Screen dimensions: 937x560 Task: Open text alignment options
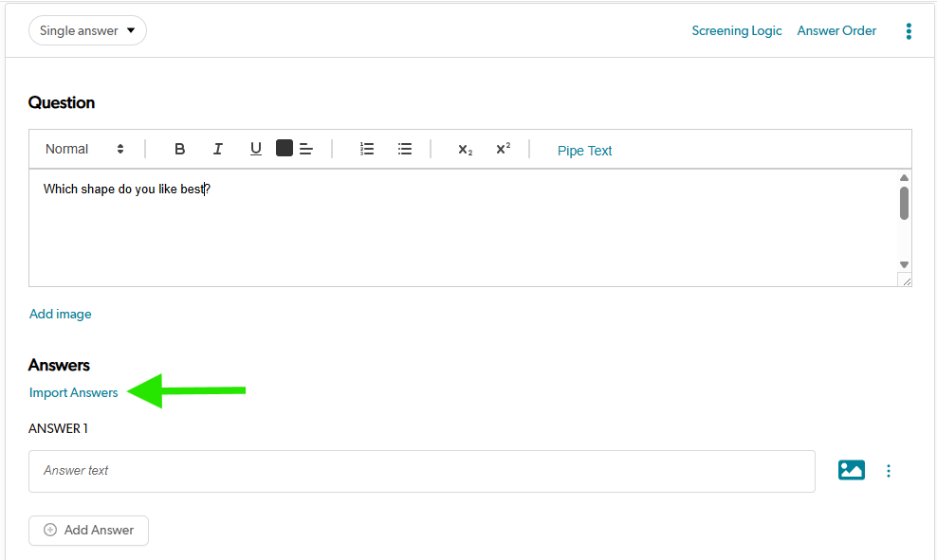click(306, 149)
